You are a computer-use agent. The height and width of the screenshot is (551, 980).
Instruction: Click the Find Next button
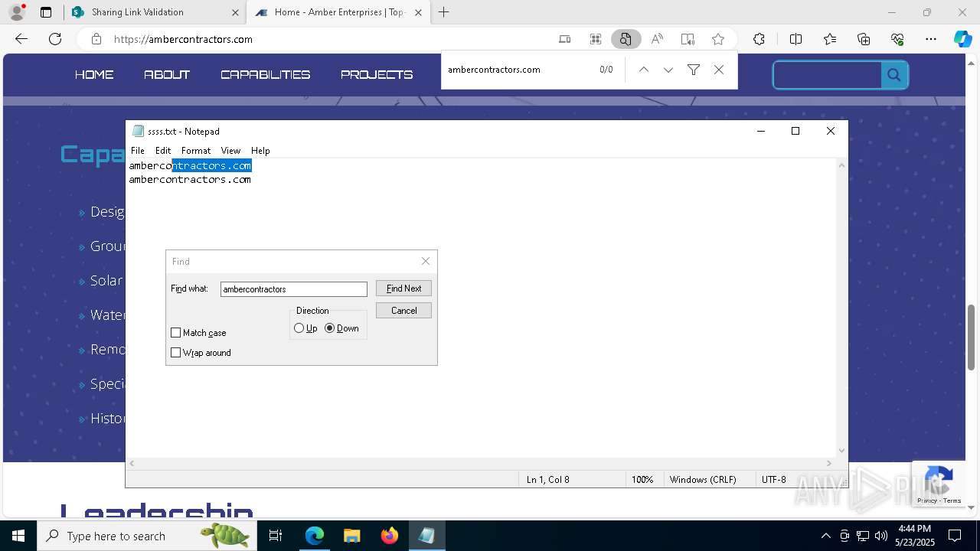403,289
